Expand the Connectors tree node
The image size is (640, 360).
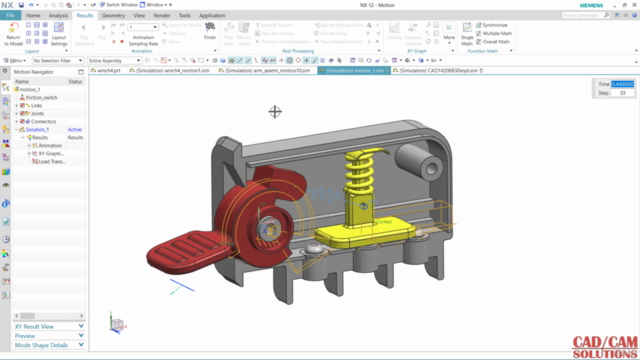pos(17,121)
